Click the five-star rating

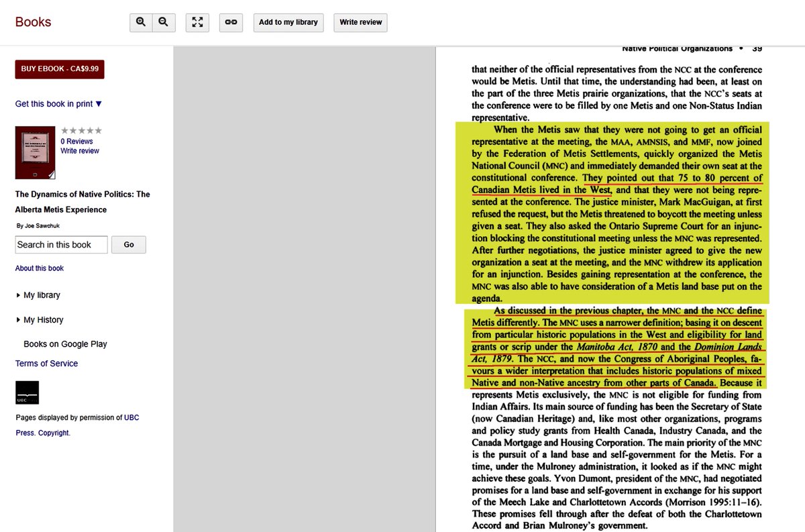tap(81, 131)
